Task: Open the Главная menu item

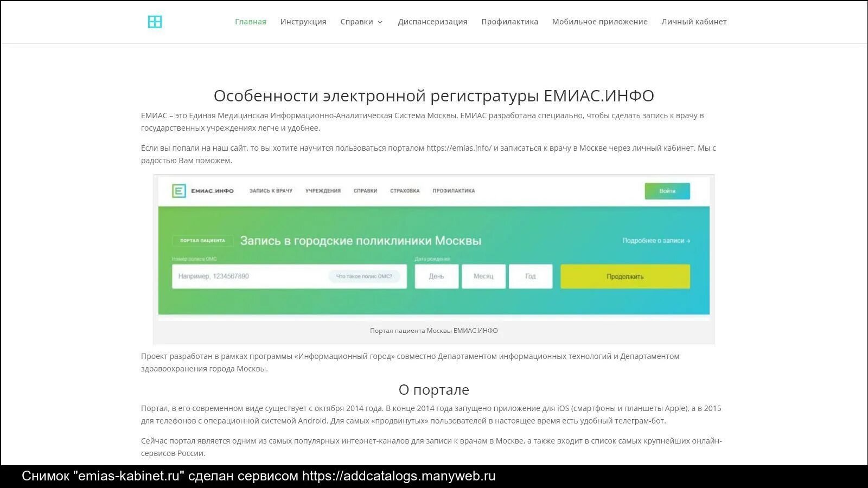Action: pos(250,22)
